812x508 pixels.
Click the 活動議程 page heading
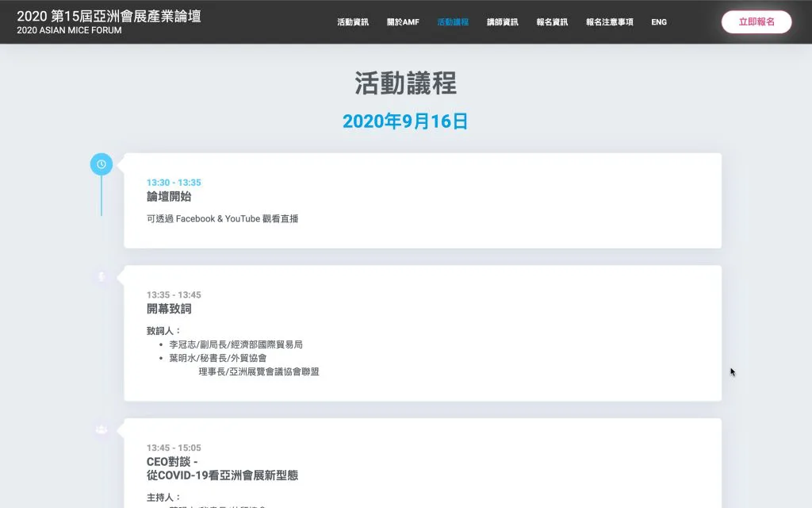[x=405, y=83]
